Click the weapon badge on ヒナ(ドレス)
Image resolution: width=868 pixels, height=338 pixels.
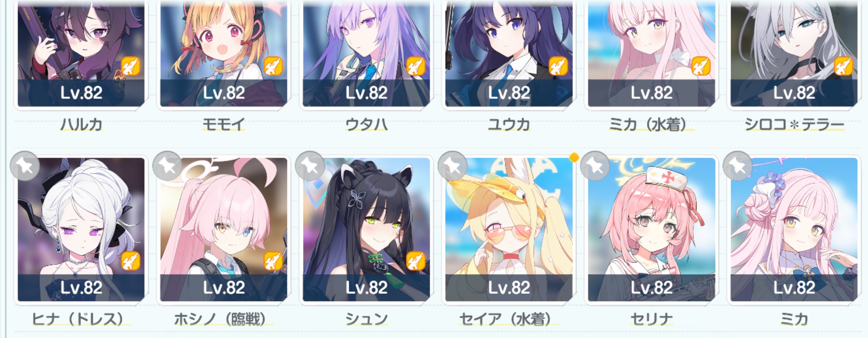click(x=130, y=261)
